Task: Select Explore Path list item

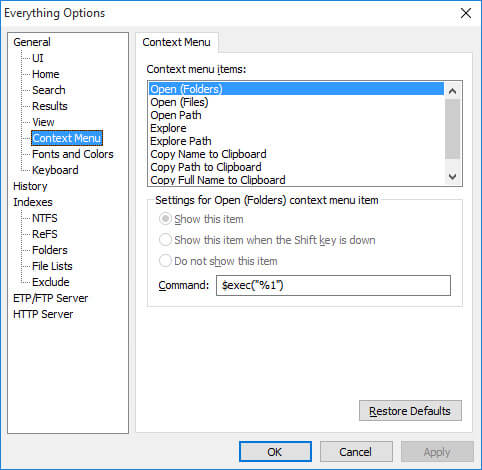Action: (x=296, y=141)
